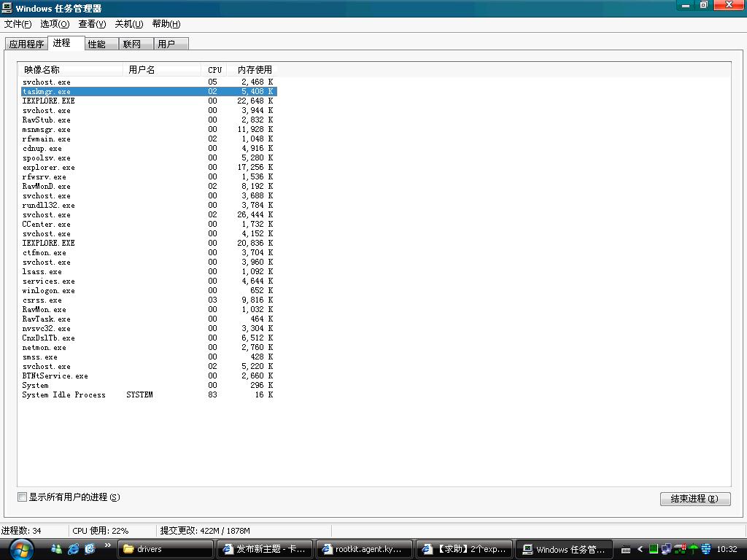Switch to the 用户 tab

171,44
